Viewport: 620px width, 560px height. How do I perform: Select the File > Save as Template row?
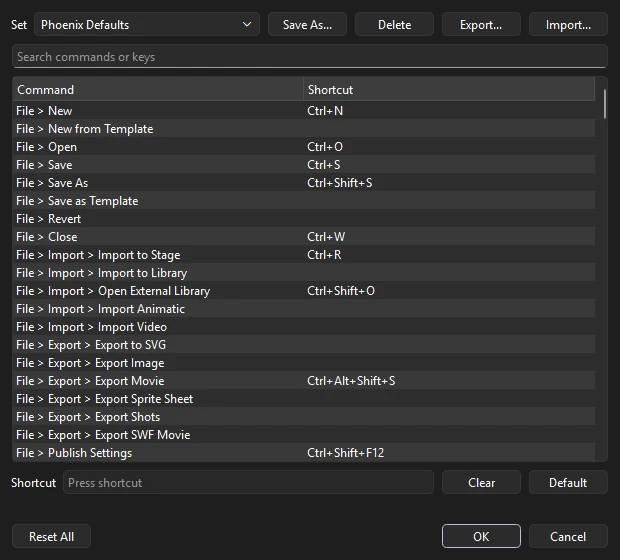tap(304, 201)
